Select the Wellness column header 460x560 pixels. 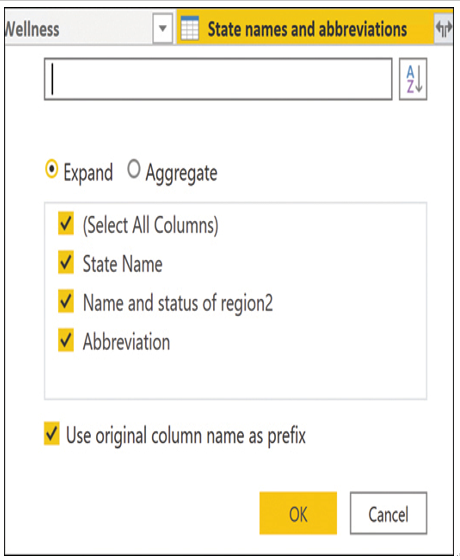[79, 29]
